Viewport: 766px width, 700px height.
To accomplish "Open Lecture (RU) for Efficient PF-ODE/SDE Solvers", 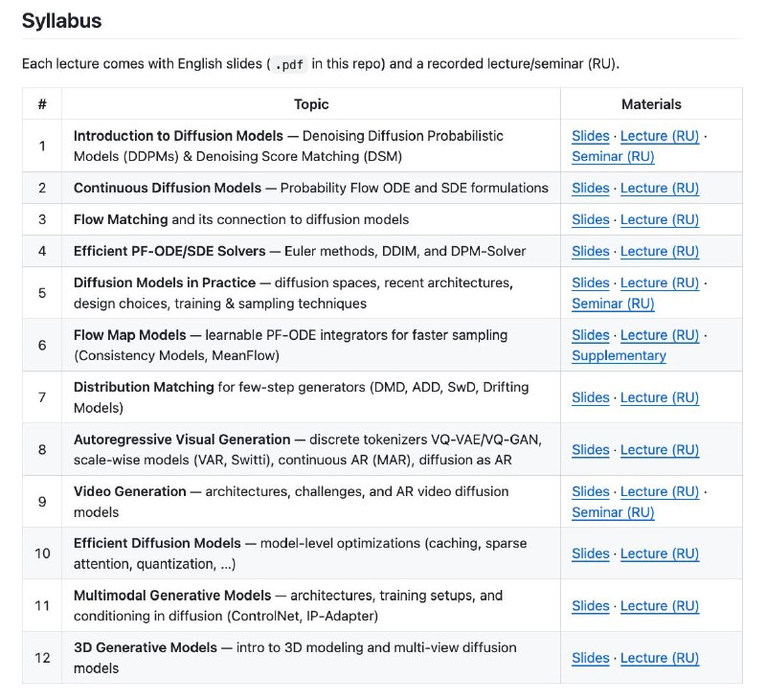I will coord(660,251).
